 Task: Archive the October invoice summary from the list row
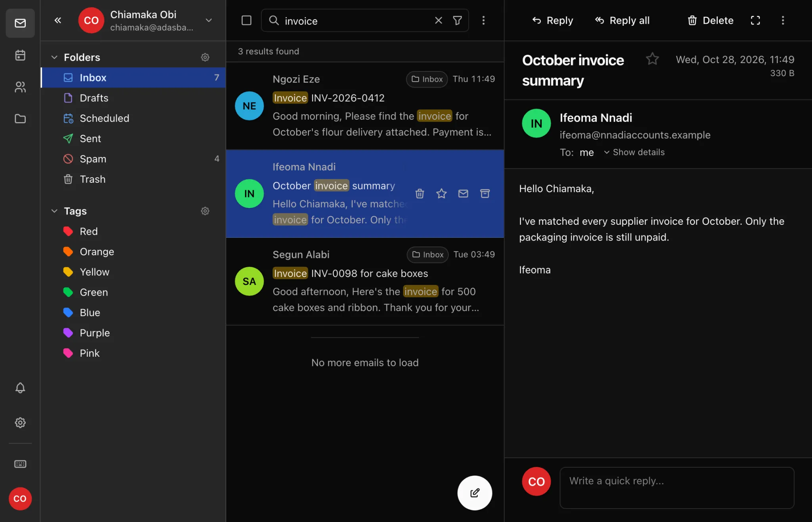tap(485, 193)
